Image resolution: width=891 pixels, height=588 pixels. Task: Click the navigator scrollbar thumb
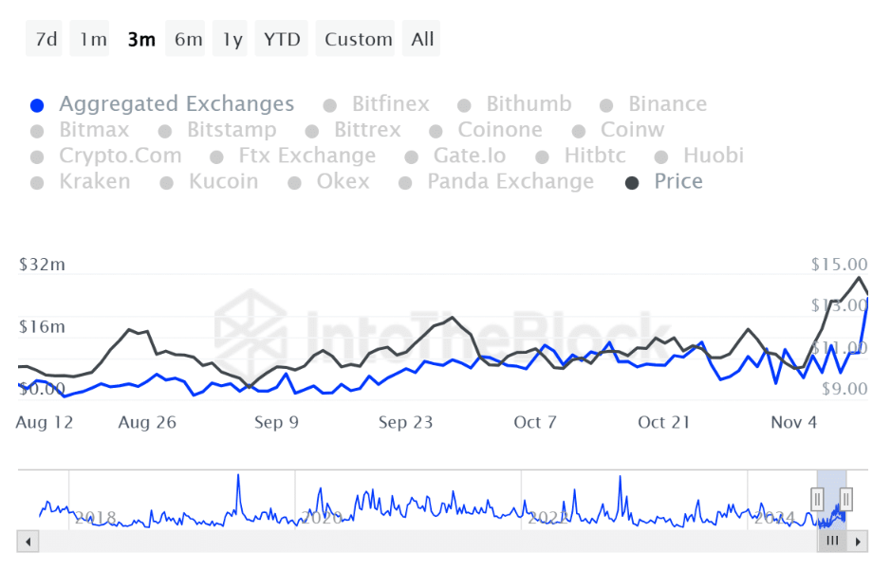[x=832, y=542]
